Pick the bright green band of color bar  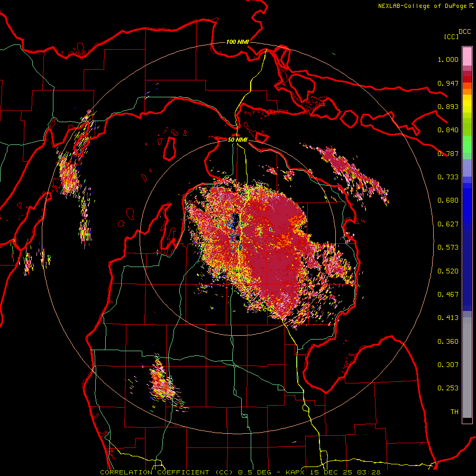pos(467,144)
